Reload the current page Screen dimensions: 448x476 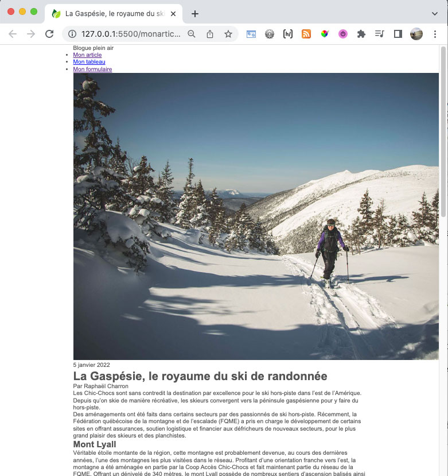[49, 34]
